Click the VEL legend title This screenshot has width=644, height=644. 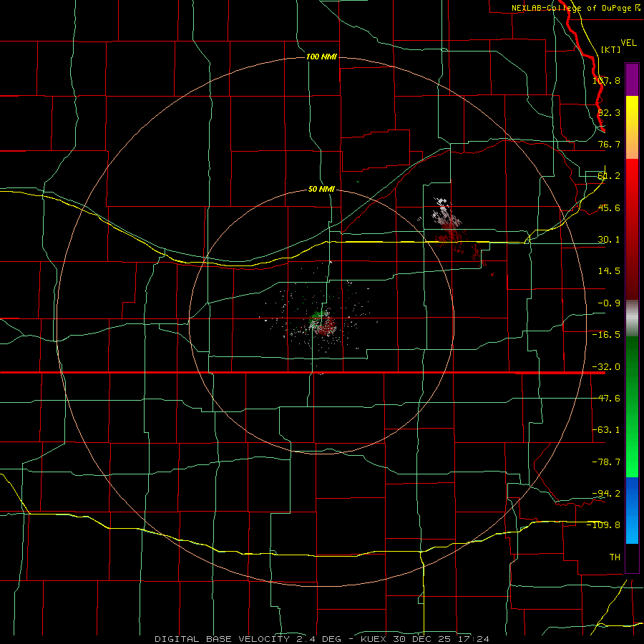(628, 43)
